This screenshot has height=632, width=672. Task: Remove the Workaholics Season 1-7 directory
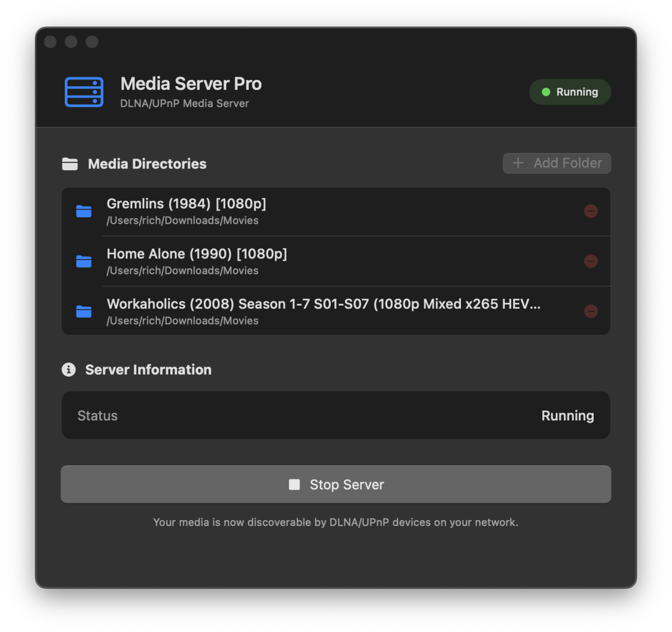pos(591,312)
